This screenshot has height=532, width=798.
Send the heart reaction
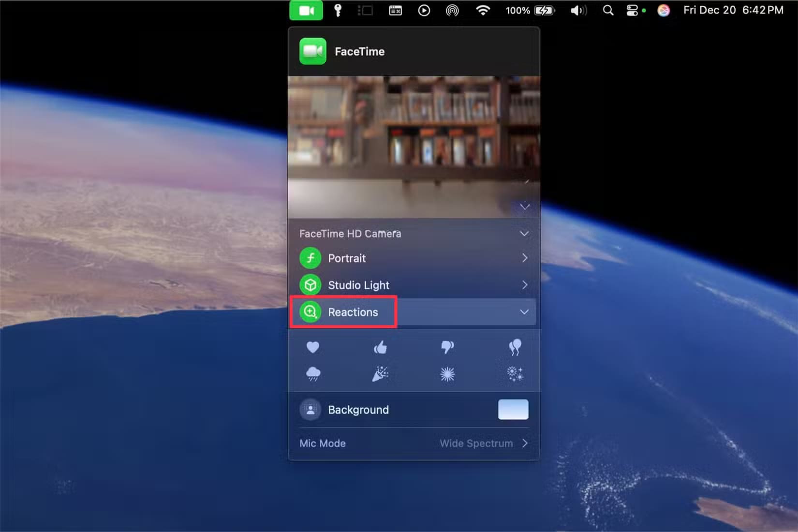pos(312,347)
